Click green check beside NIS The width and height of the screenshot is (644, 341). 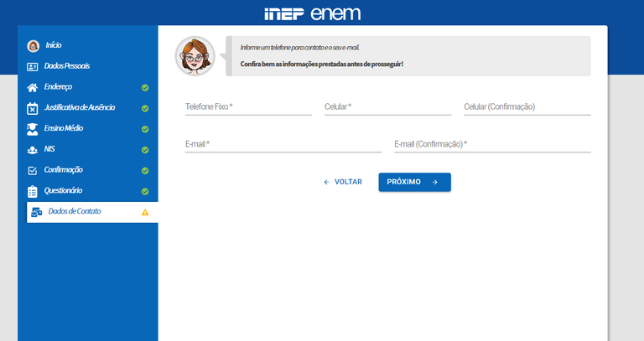(x=145, y=150)
